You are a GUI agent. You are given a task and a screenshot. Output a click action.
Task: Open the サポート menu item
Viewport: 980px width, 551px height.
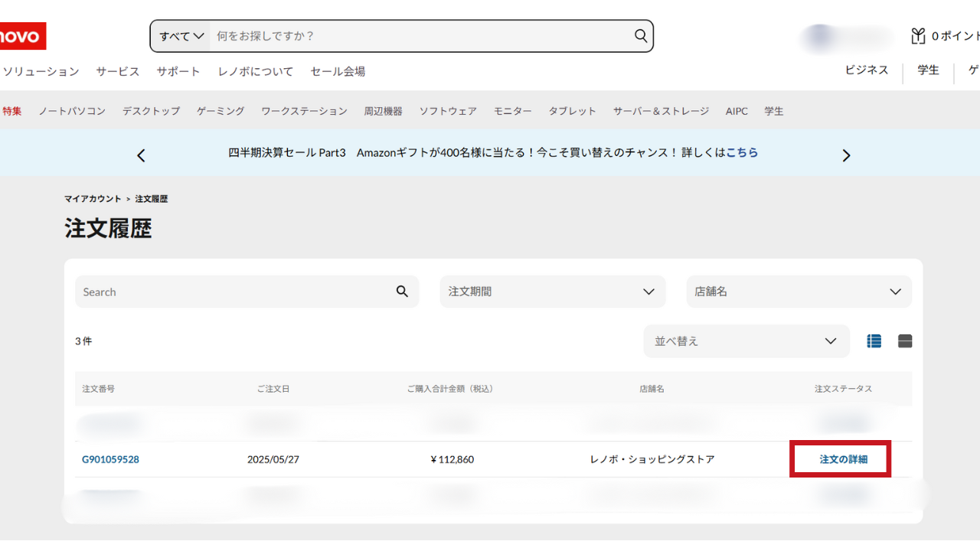pos(178,71)
